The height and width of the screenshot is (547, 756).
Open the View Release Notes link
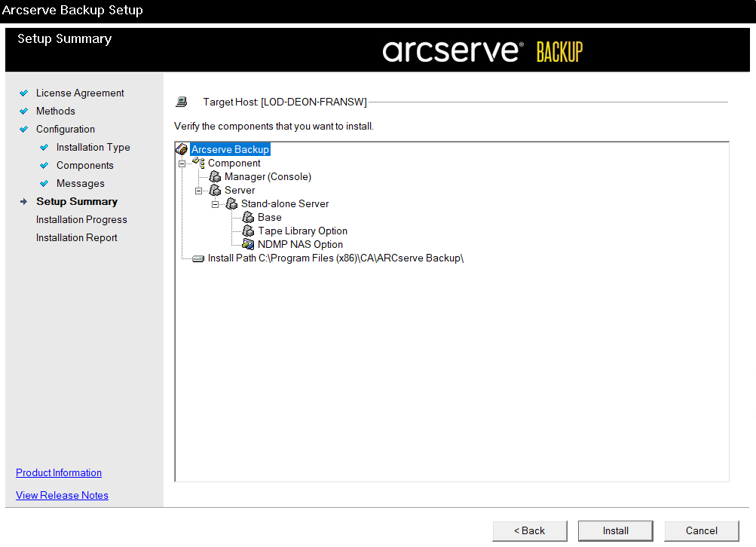tap(62, 495)
